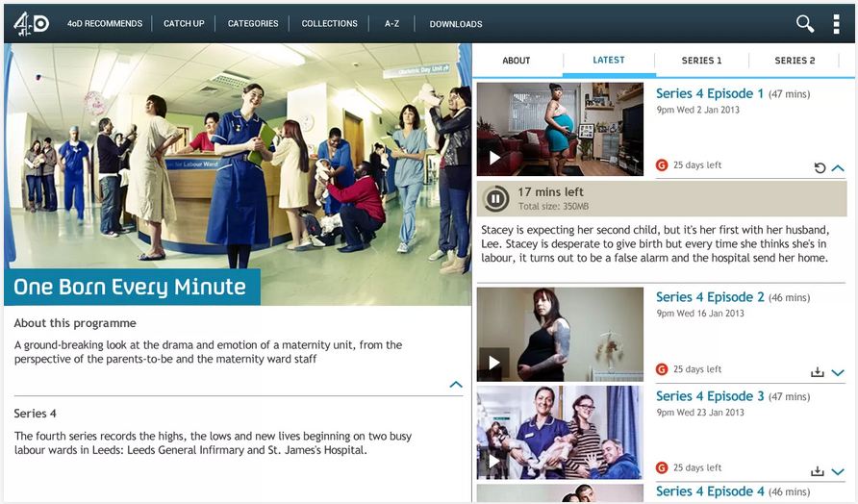Screen dimensions: 858x504
Task: Expand Episode 3 details chevron
Action: click(x=838, y=471)
